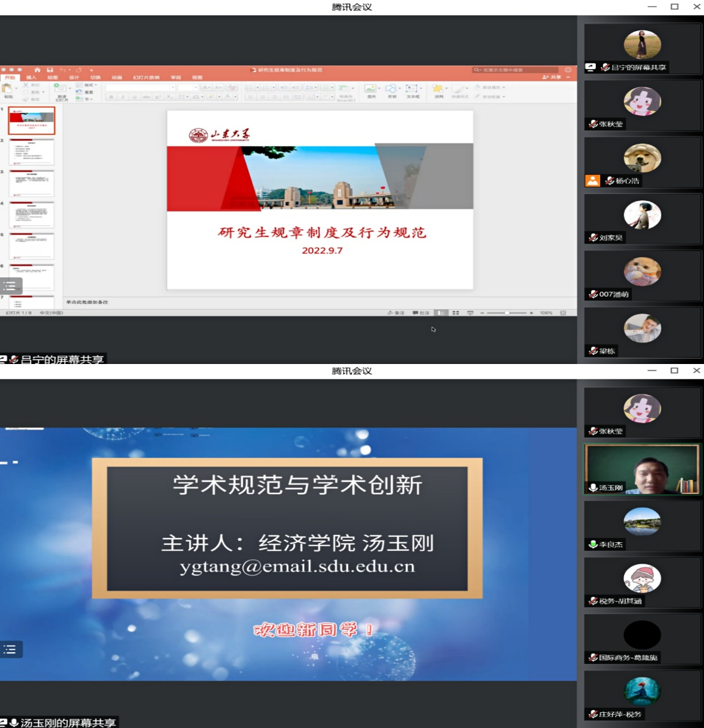Insert a picture using 图片 icon

coord(371,90)
